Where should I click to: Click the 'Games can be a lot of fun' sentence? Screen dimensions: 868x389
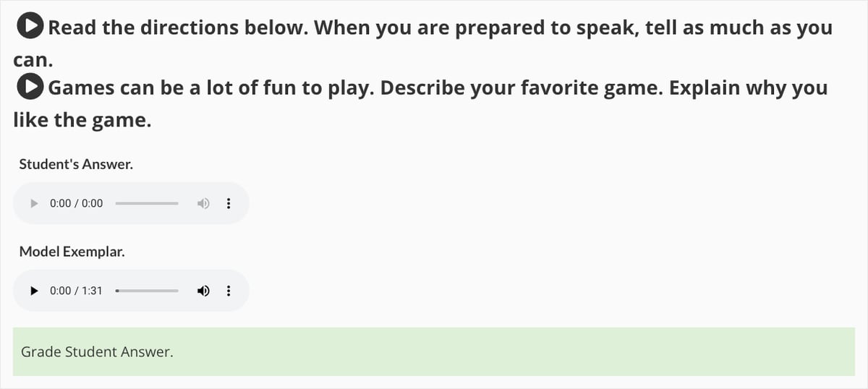click(210, 88)
